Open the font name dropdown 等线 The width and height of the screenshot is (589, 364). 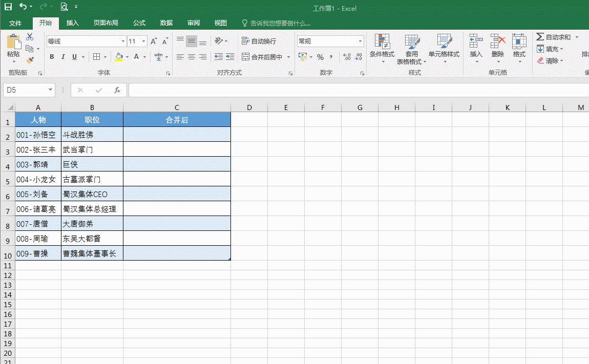123,41
